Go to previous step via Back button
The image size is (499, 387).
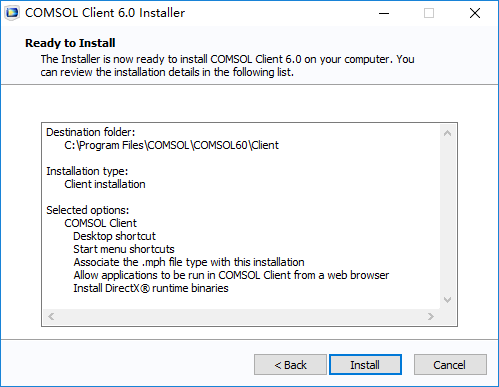[x=290, y=365]
